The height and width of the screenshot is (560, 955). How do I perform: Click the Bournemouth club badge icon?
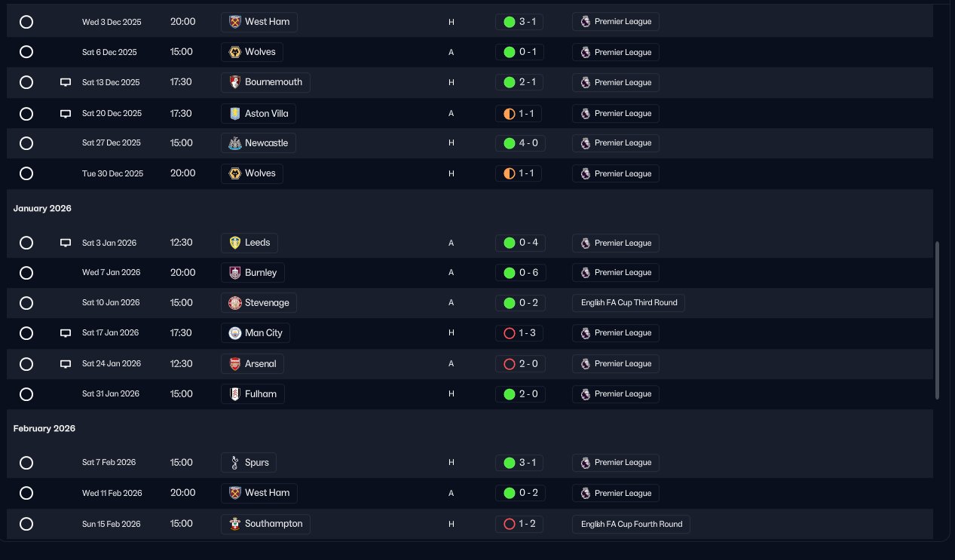(234, 82)
